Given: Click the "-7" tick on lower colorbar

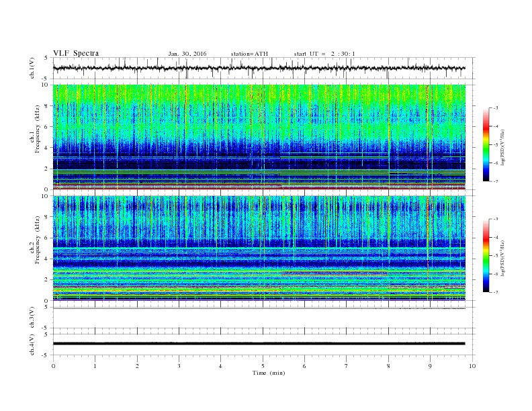Looking at the screenshot, I should tap(495, 292).
